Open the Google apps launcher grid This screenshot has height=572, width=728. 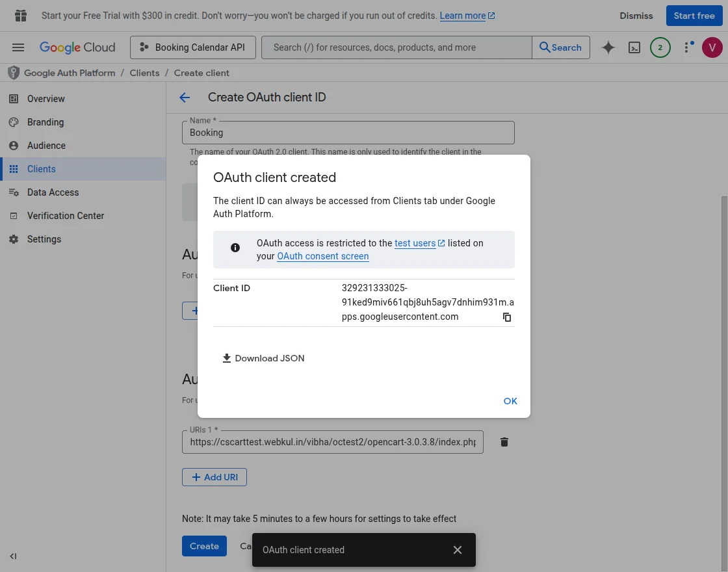click(20, 15)
